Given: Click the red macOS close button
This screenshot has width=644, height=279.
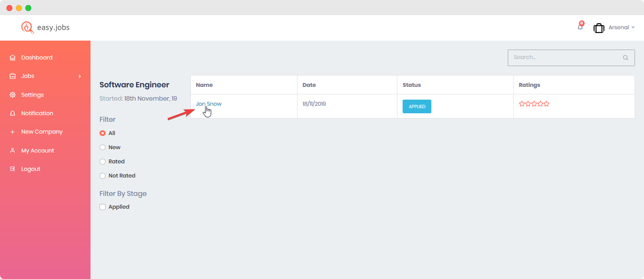Looking at the screenshot, I should tap(9, 8).
